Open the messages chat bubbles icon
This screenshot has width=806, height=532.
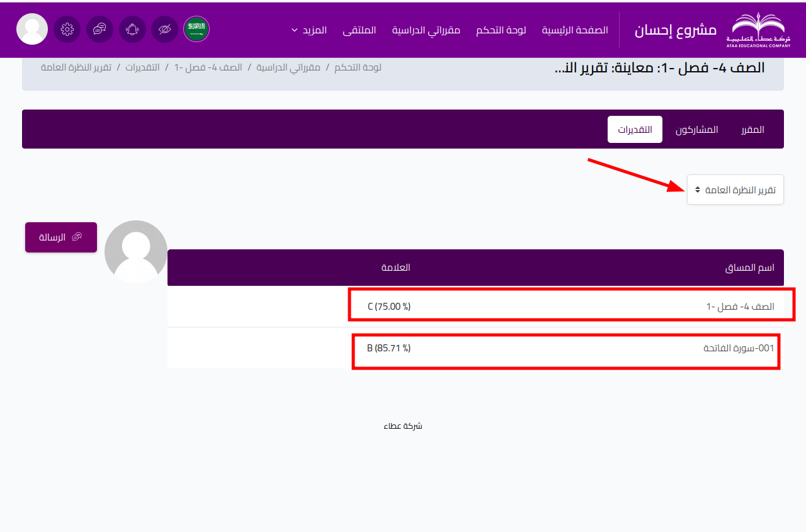point(99,29)
